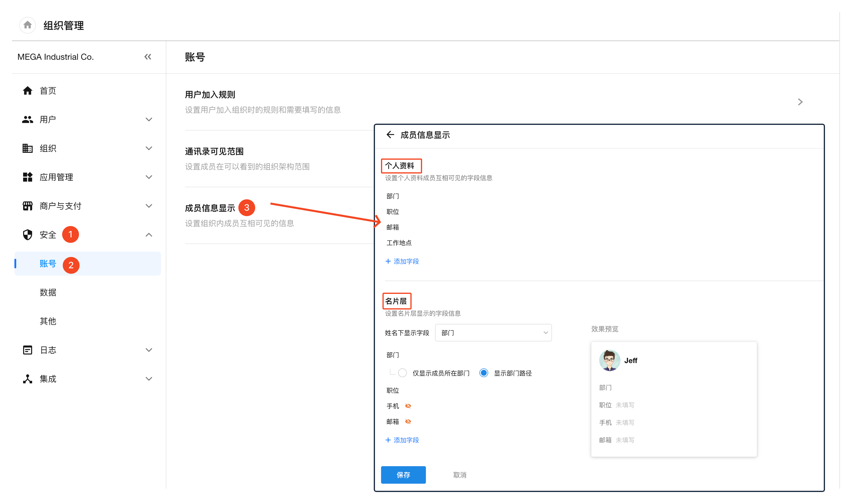Click the 集成 integration icon
This screenshot has width=852, height=504.
coord(28,379)
